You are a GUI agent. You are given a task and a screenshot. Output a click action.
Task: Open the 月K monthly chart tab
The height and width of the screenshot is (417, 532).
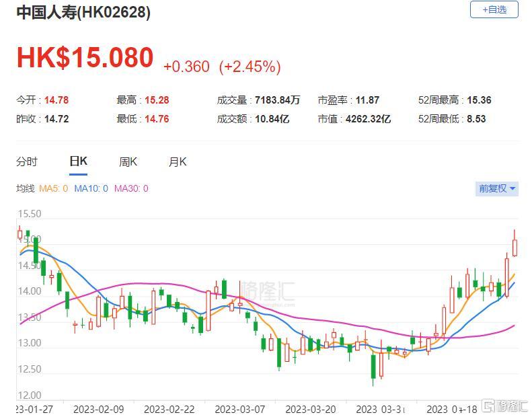click(178, 162)
